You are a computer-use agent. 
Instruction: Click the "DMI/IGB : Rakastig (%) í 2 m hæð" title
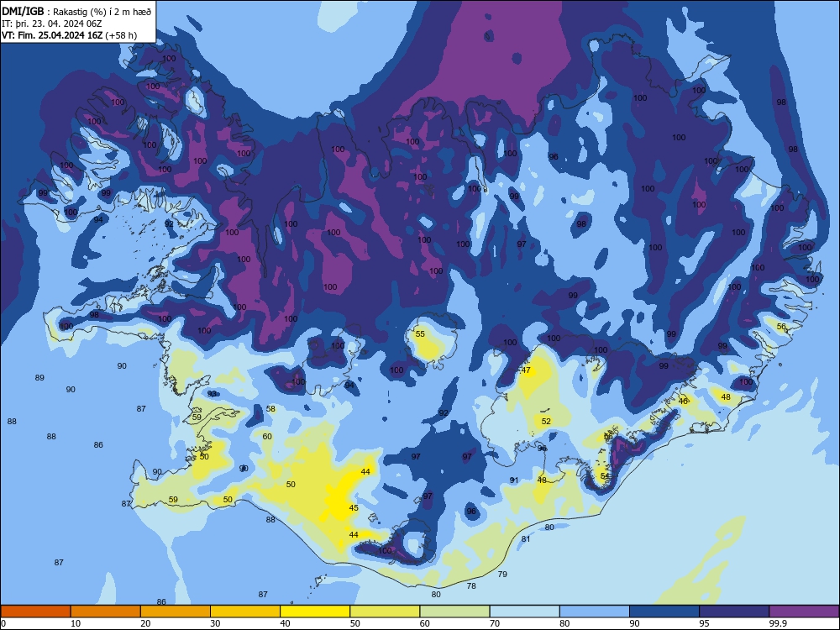point(76,12)
